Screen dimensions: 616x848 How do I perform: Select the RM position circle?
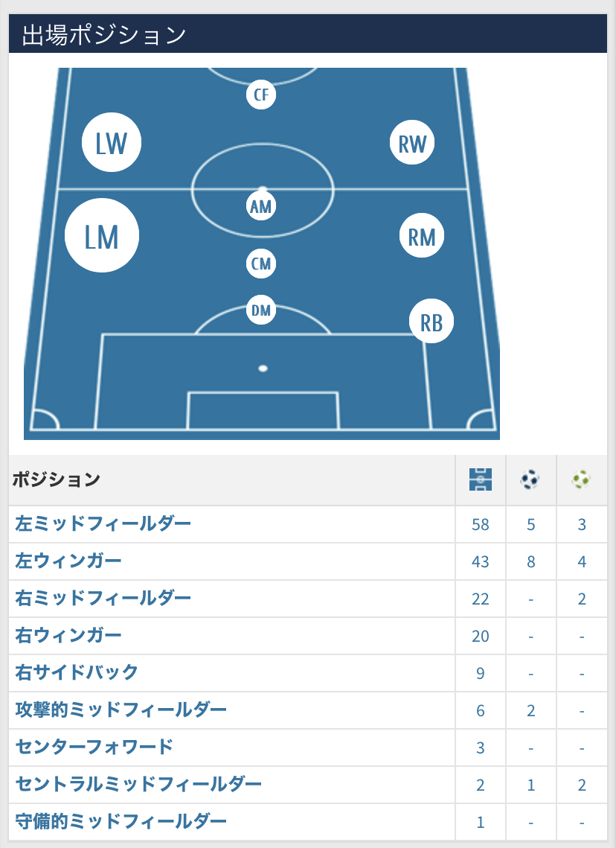(x=422, y=235)
